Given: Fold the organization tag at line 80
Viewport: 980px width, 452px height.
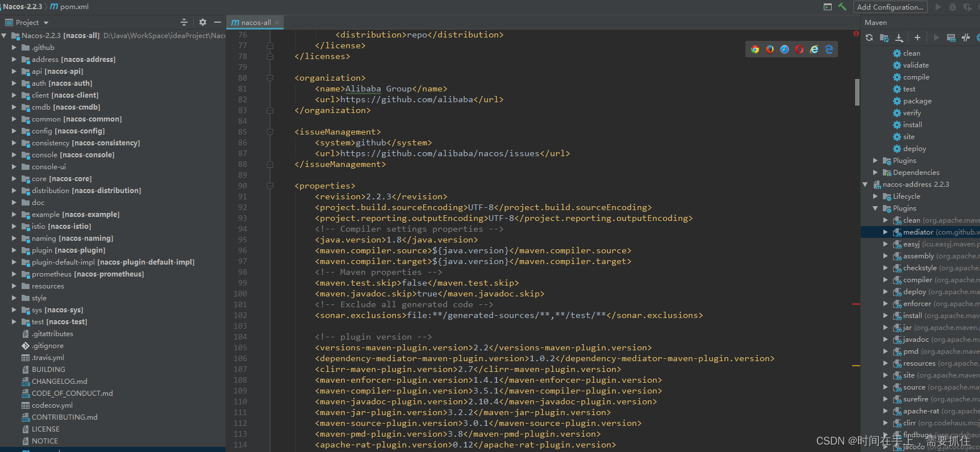Looking at the screenshot, I should pos(270,78).
